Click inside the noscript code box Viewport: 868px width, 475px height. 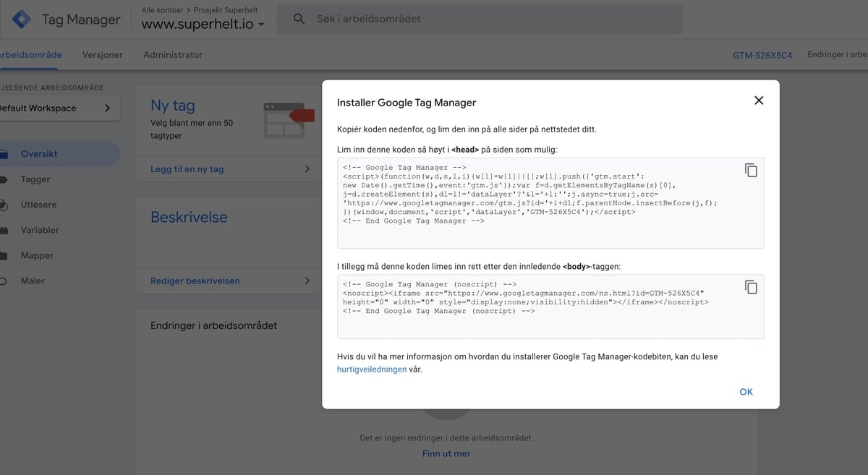pyautogui.click(x=550, y=307)
